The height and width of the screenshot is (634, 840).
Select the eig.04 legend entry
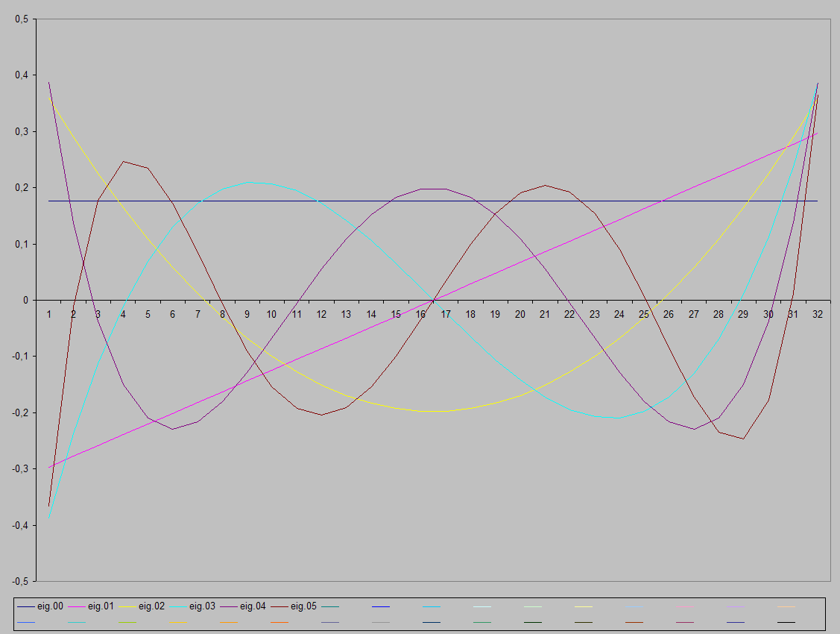tap(243, 606)
